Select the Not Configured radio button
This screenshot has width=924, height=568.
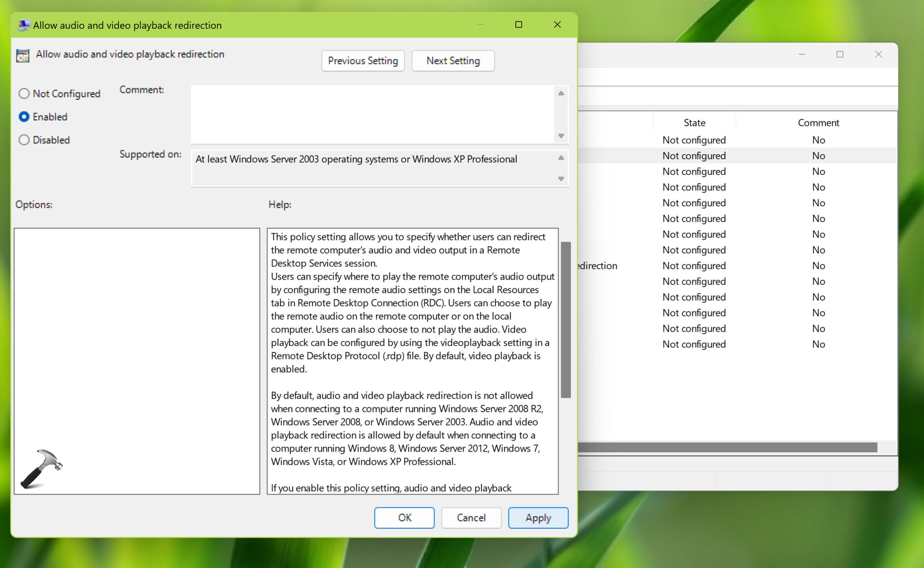pos(24,93)
